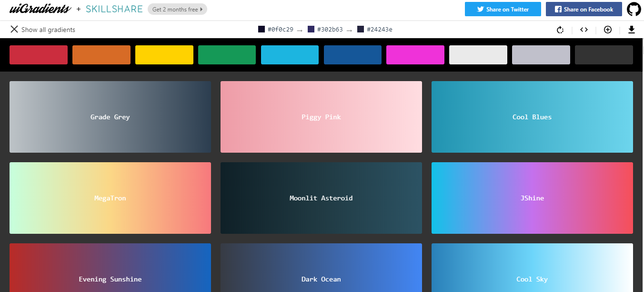Image resolution: width=644 pixels, height=292 pixels.
Task: Filter by orange color swatch
Action: pos(101,55)
